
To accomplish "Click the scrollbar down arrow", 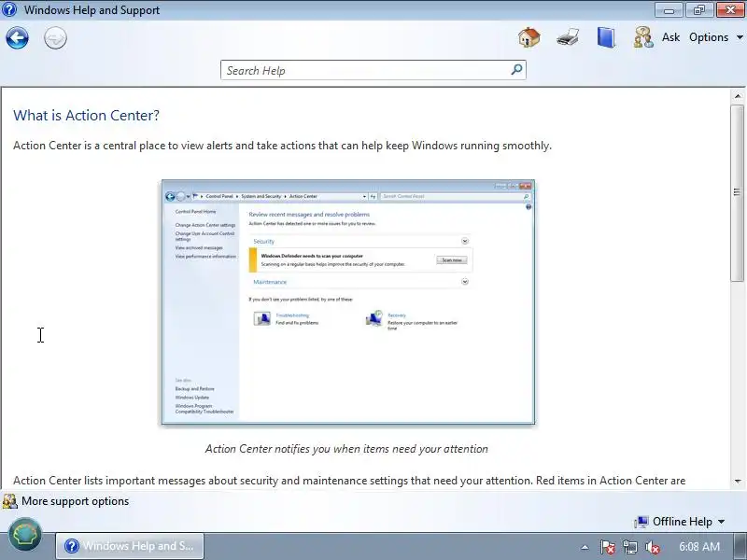I will pos(738,482).
